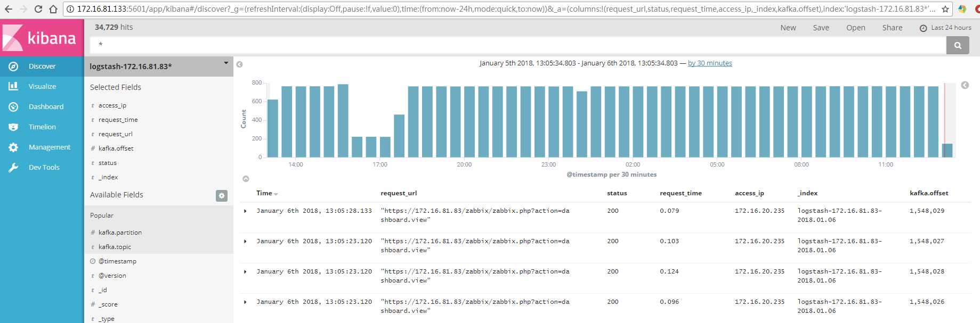Screen dimensions: 980x323
Task: Click the Timelion text label in sidebar
Action: [42, 127]
